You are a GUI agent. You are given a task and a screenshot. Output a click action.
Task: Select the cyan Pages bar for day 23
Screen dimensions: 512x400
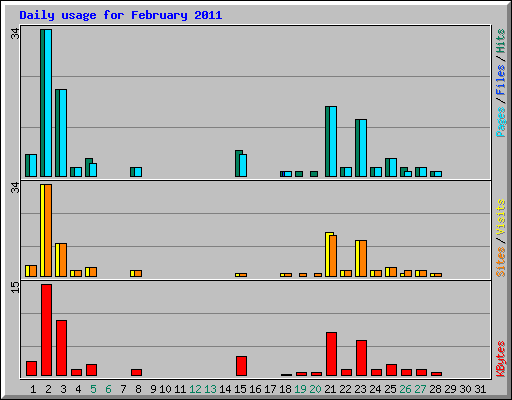(x=363, y=148)
